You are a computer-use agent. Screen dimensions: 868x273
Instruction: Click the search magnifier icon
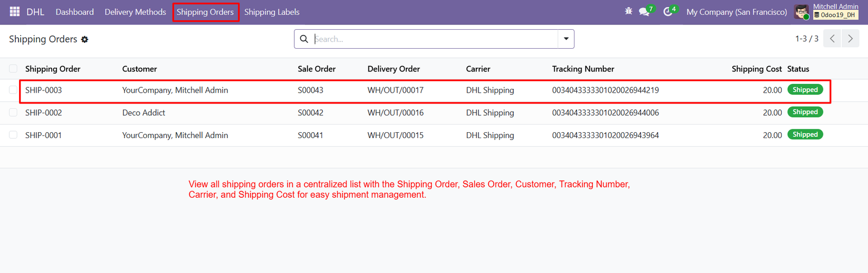[x=304, y=39]
